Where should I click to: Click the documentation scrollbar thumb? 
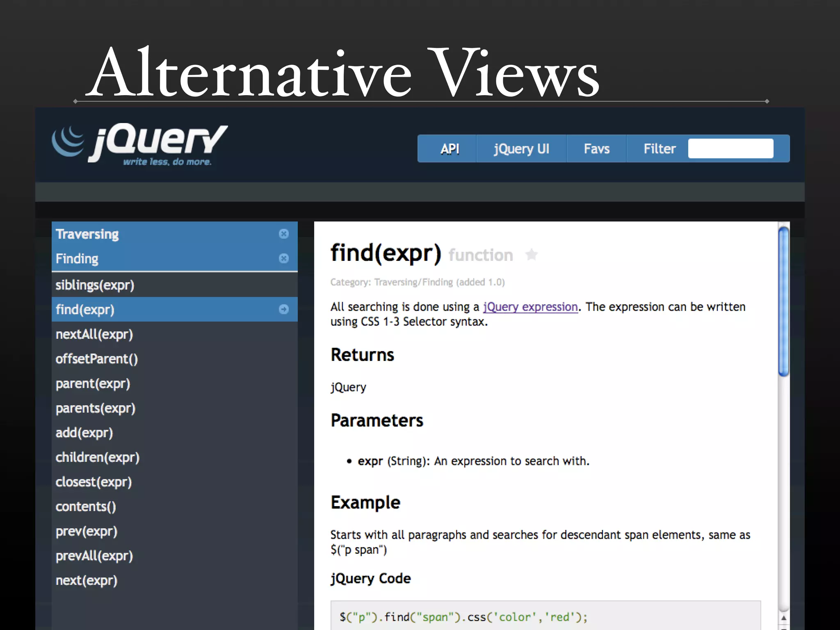tap(784, 301)
